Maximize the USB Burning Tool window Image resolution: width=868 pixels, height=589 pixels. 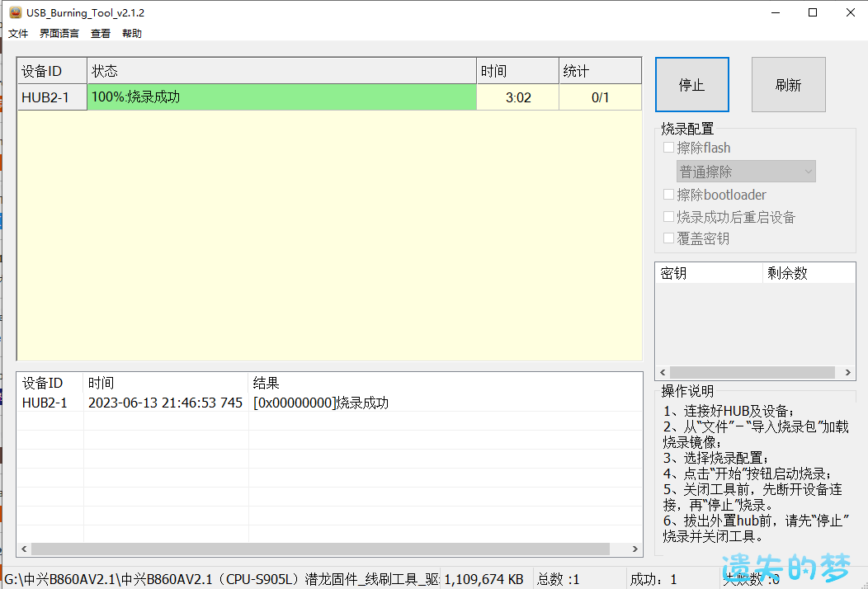click(x=813, y=12)
